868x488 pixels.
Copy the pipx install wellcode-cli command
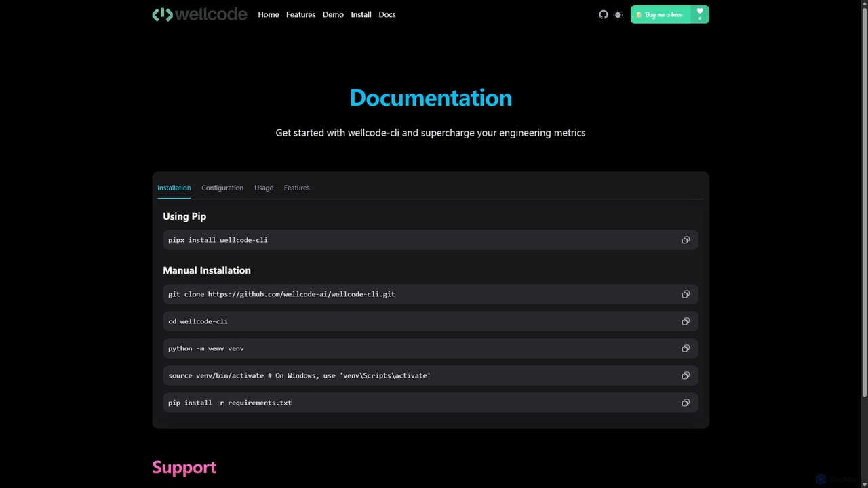[686, 240]
